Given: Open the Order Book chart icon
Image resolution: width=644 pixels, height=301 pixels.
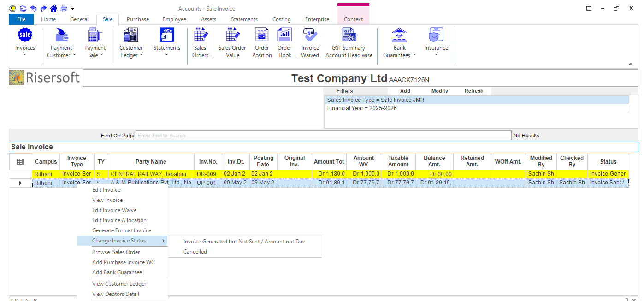Looking at the screenshot, I should click(x=284, y=35).
